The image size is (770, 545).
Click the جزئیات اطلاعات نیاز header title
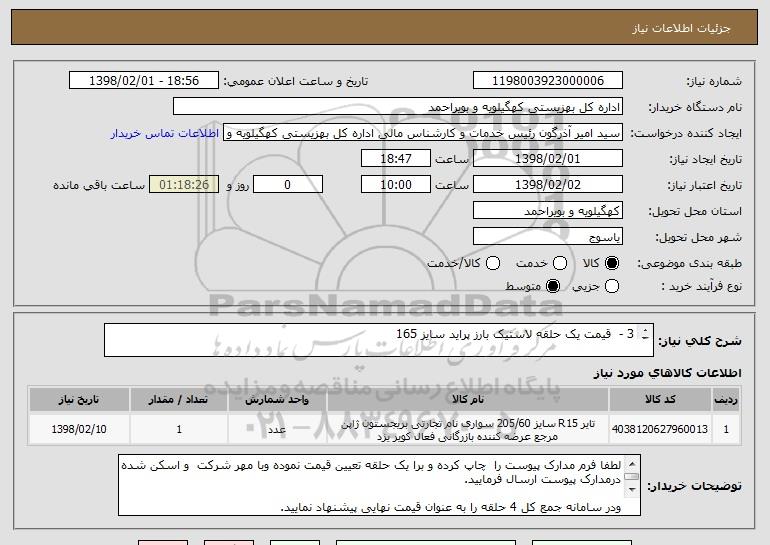point(681,28)
